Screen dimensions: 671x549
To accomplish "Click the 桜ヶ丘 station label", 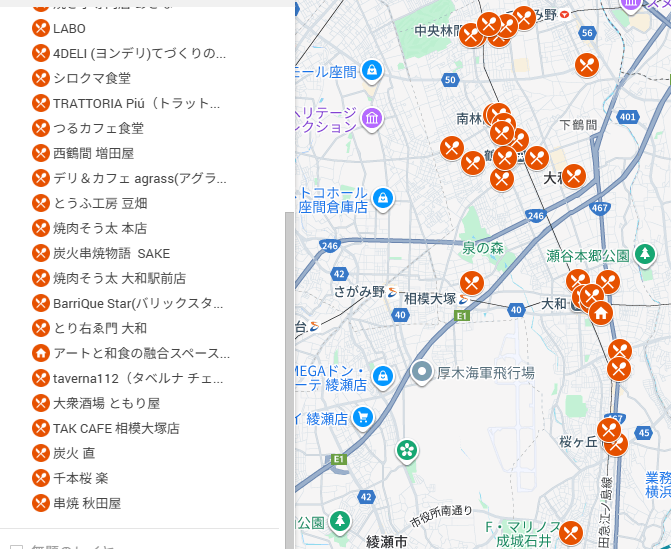I will (578, 442).
